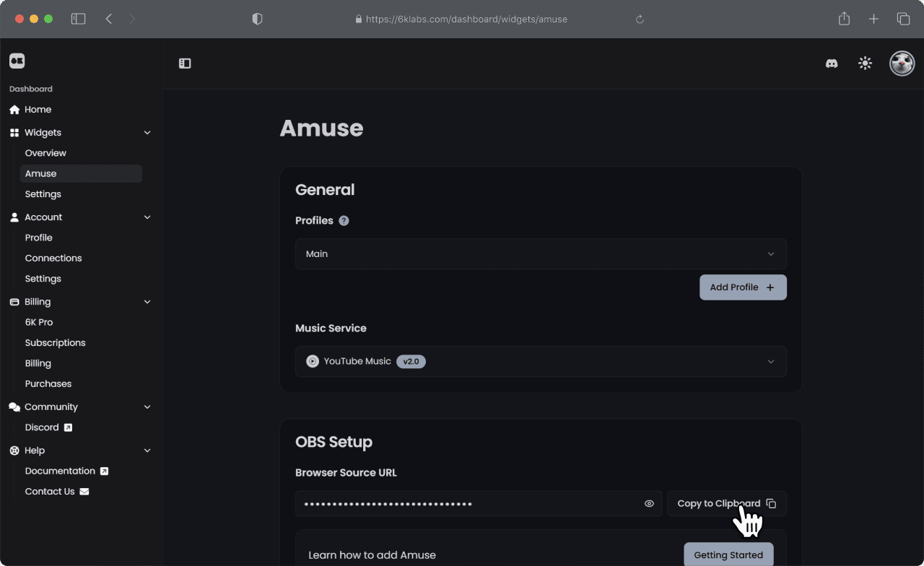The height and width of the screenshot is (566, 924).
Task: Open the Discord icon in header
Action: tap(832, 64)
